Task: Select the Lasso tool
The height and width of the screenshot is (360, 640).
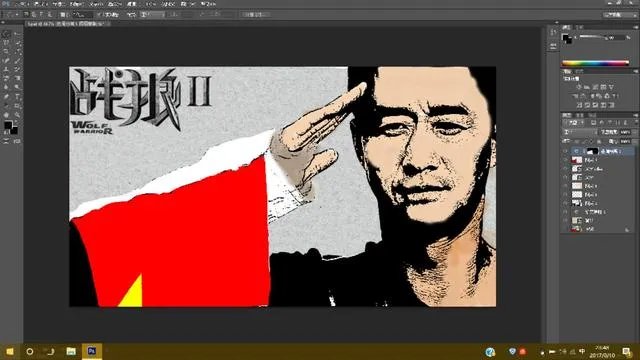Action: (6, 43)
